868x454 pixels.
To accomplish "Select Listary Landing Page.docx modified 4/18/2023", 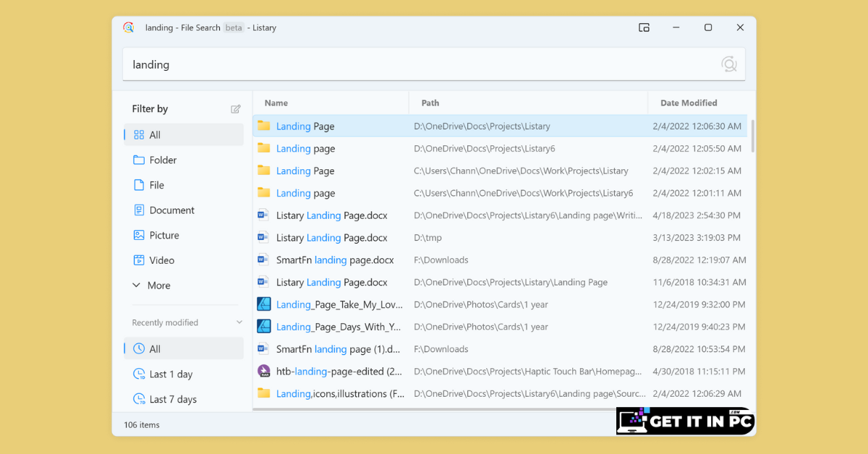I will [500, 215].
